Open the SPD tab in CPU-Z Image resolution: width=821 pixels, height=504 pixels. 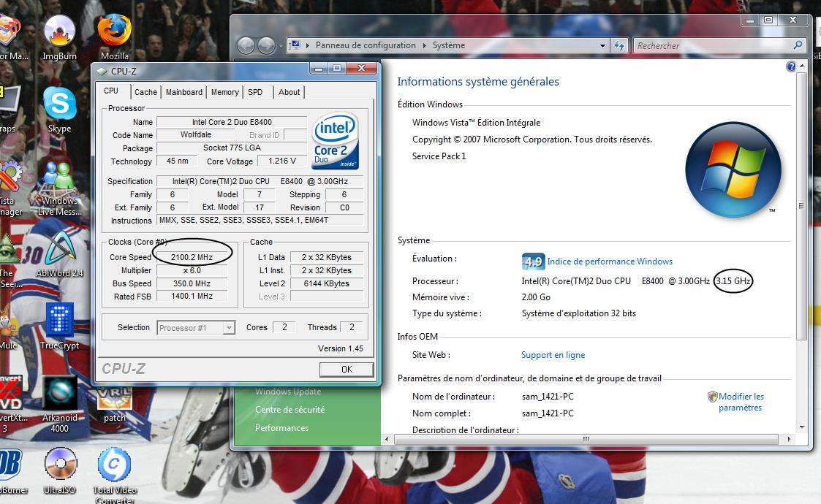[255, 92]
